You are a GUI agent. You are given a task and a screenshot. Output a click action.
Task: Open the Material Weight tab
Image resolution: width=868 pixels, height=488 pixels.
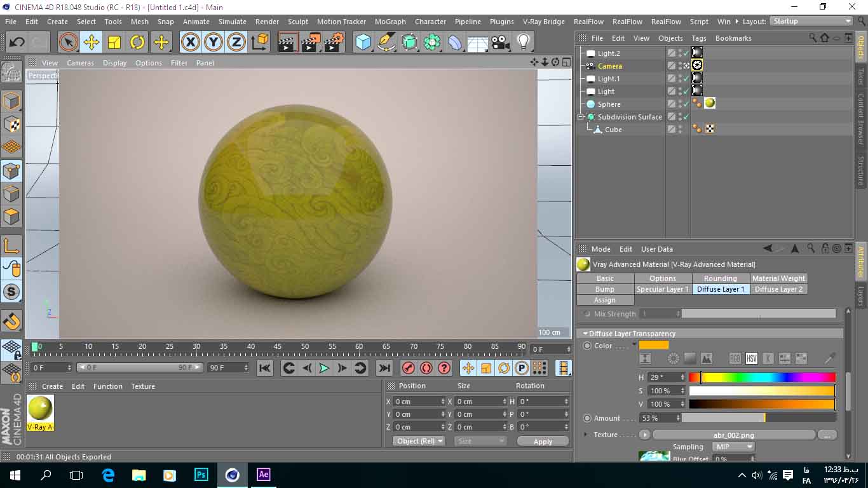[x=778, y=278]
